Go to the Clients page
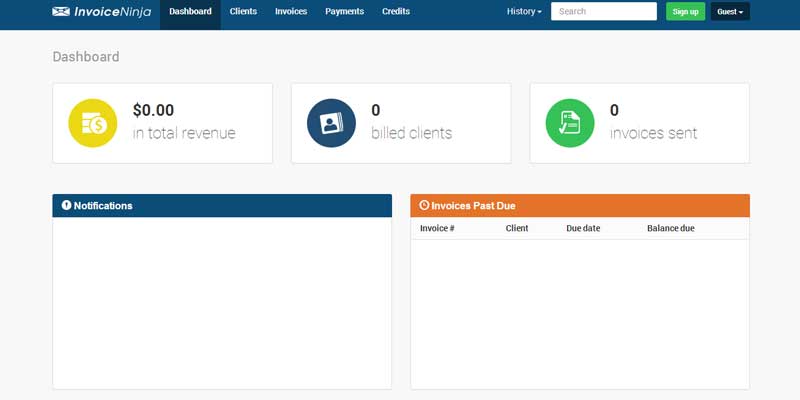Image resolution: width=800 pixels, height=400 pixels. (x=243, y=12)
